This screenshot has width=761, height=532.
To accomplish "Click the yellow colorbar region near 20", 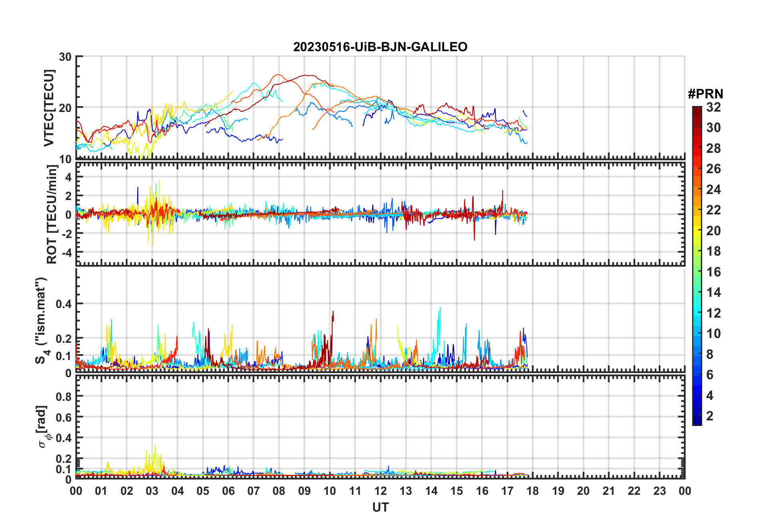I will coord(697,231).
